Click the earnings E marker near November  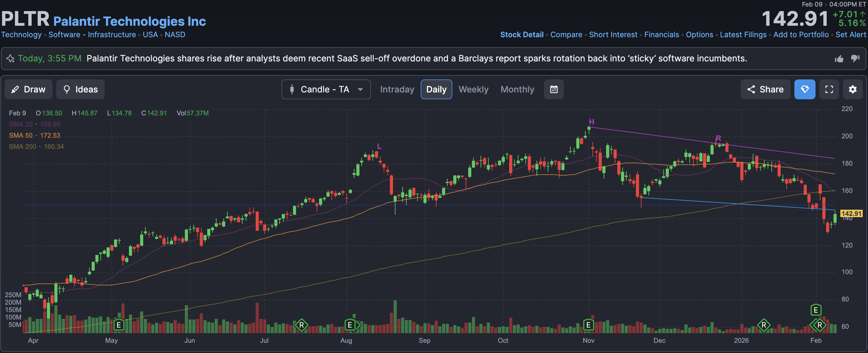(x=588, y=325)
